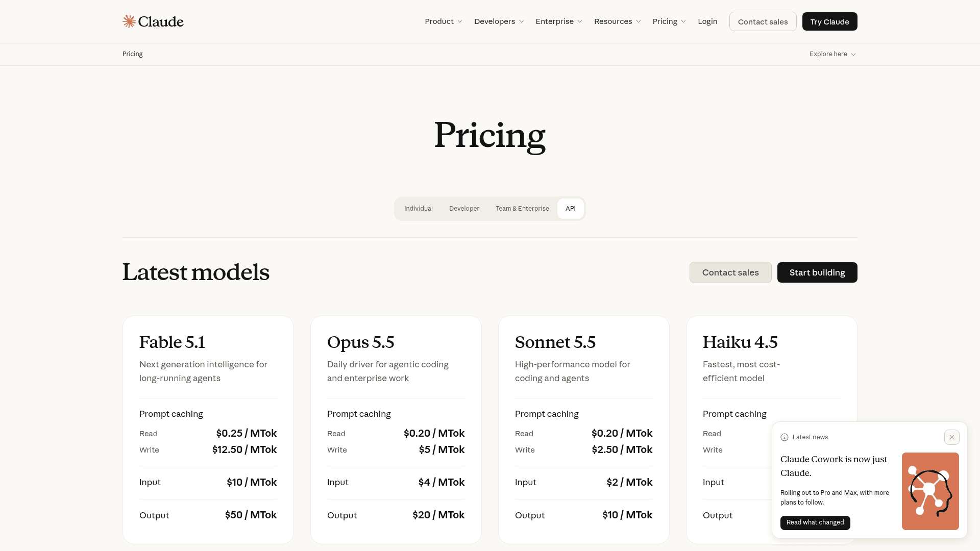Image resolution: width=980 pixels, height=551 pixels.
Task: Click the info icon beside Latest news
Action: [x=785, y=437]
